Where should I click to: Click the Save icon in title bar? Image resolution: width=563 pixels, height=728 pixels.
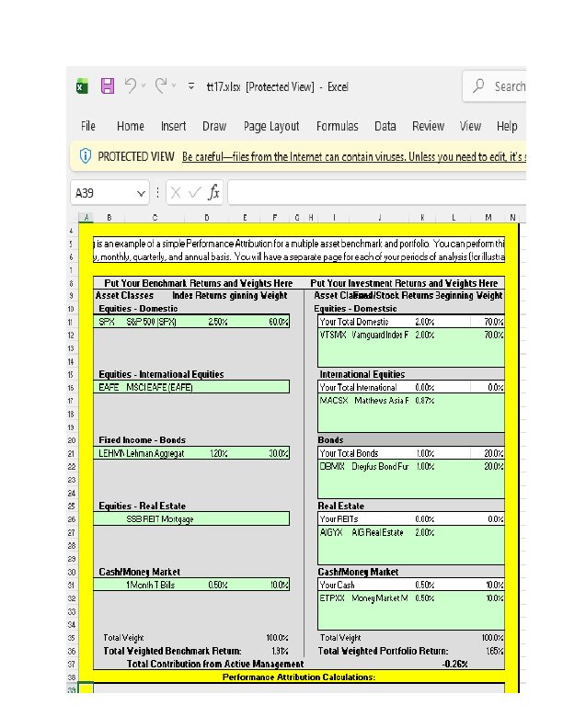[x=108, y=86]
